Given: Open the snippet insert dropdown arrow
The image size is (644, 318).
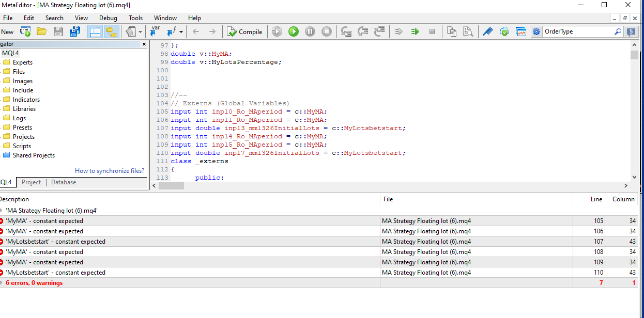Looking at the screenshot, I should pyautogui.click(x=141, y=32).
